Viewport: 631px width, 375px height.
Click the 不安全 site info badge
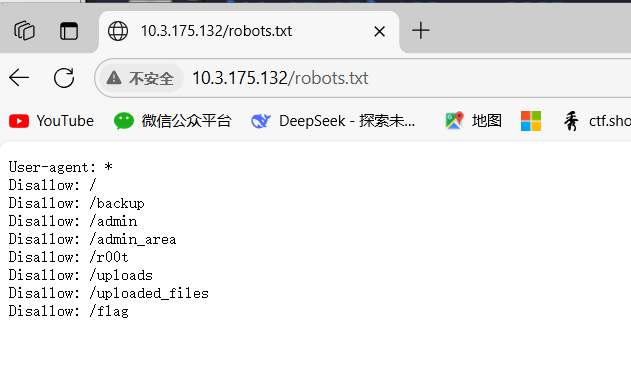[141, 78]
